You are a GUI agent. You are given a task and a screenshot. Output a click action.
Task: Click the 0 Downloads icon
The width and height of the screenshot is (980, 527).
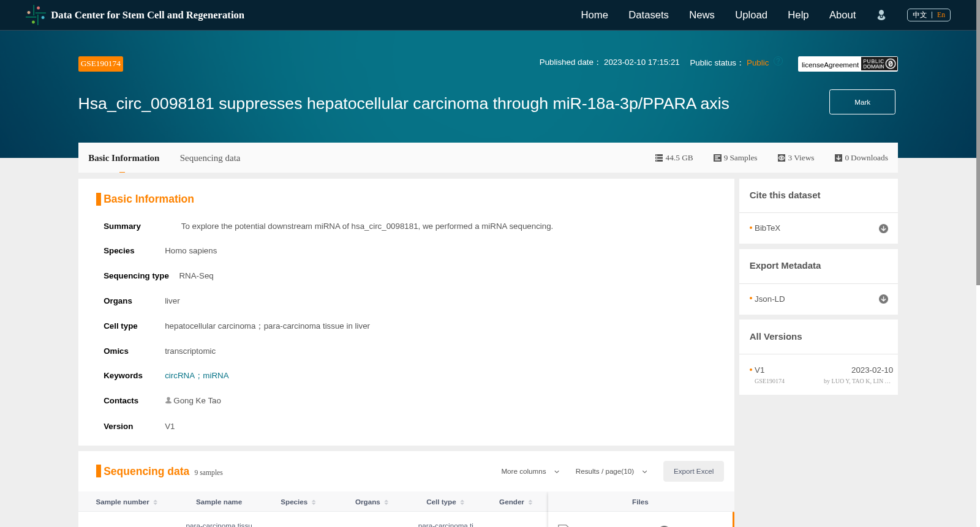click(x=839, y=158)
